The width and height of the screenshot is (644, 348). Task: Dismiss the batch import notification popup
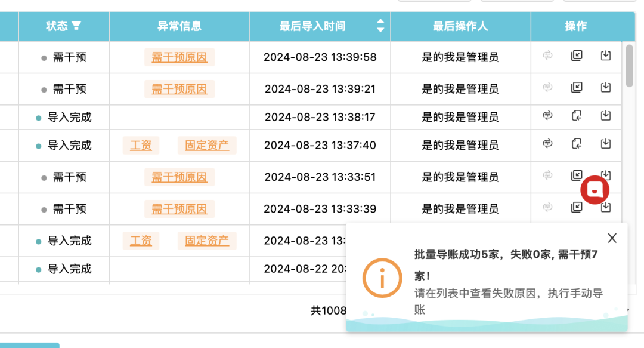click(x=612, y=238)
